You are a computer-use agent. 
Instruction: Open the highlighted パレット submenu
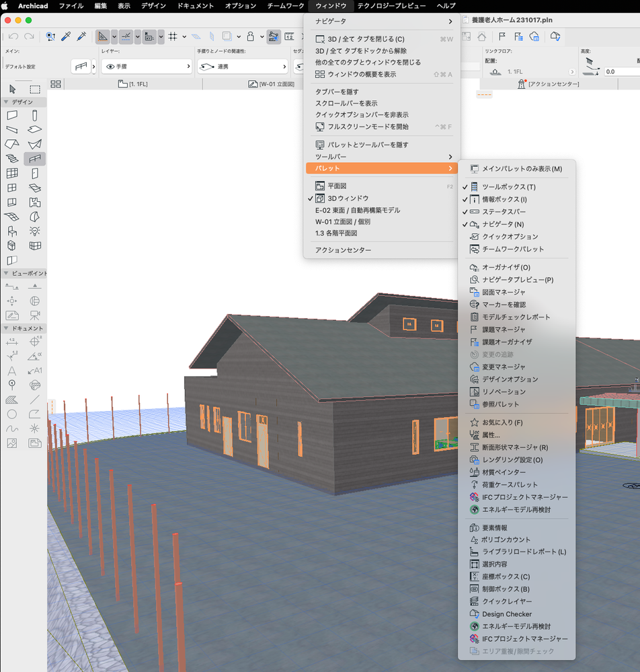381,168
